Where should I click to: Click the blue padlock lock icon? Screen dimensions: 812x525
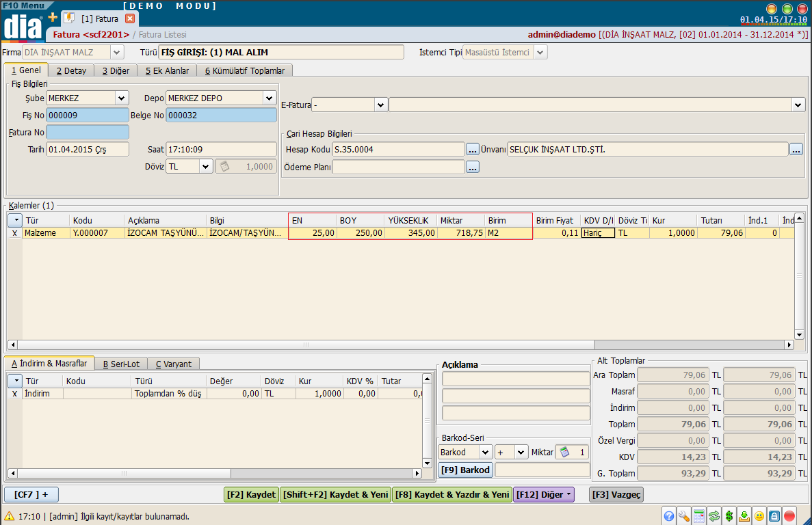(x=774, y=515)
